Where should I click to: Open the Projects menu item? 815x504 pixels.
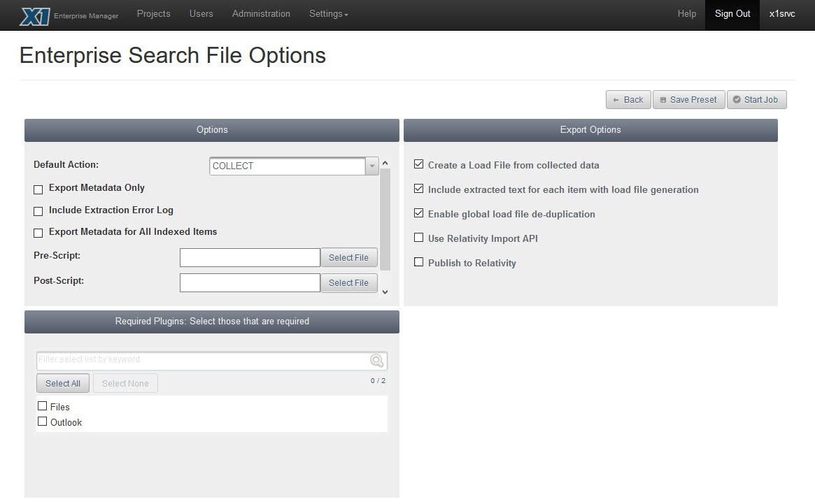(x=154, y=14)
